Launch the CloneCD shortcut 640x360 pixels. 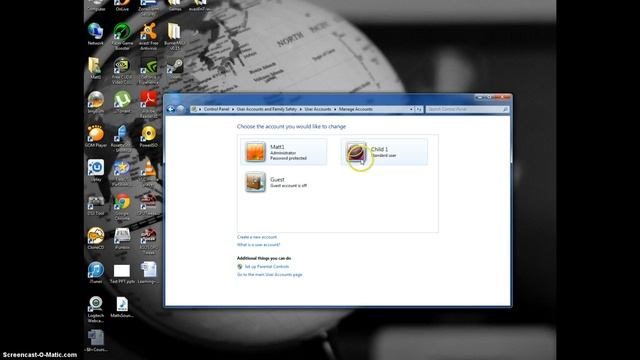coord(96,239)
